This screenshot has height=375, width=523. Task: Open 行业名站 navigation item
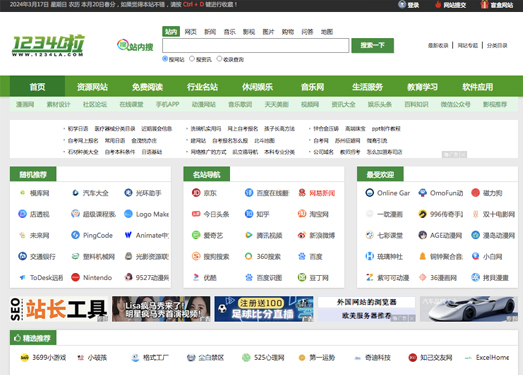point(202,87)
